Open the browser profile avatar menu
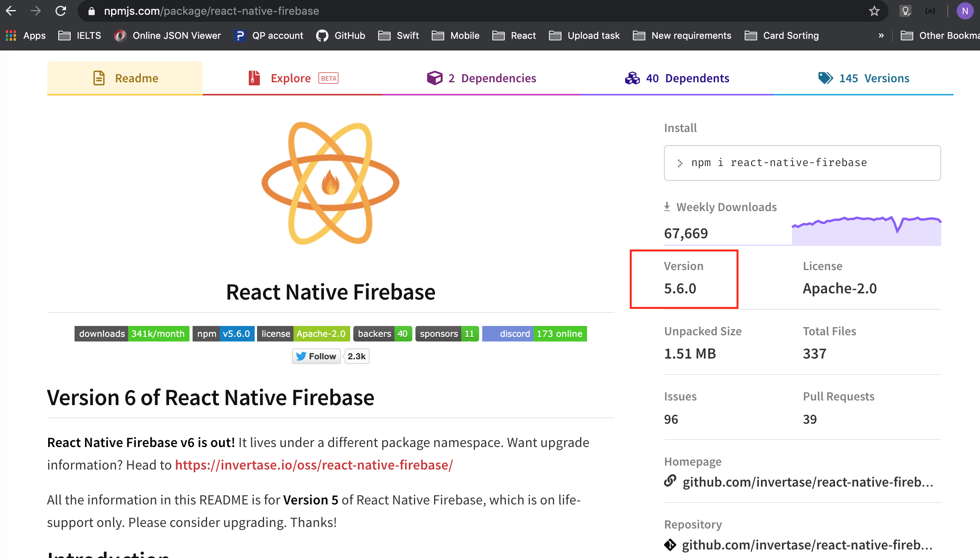Screen dimensions: 980x558 point(966,11)
